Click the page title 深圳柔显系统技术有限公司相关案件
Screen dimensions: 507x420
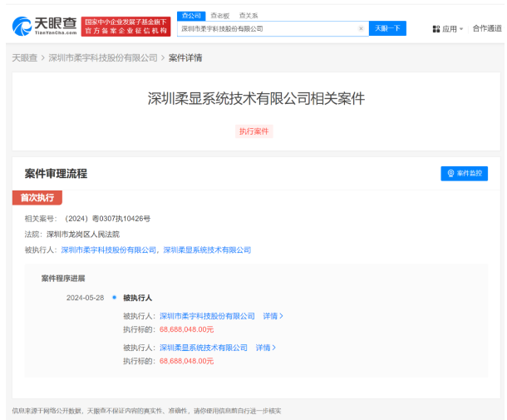[x=256, y=99]
